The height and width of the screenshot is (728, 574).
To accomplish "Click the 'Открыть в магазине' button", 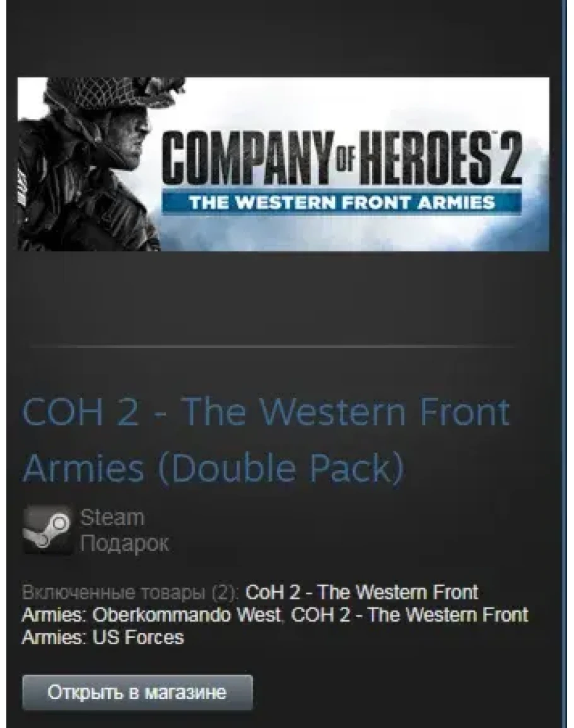I will (137, 693).
